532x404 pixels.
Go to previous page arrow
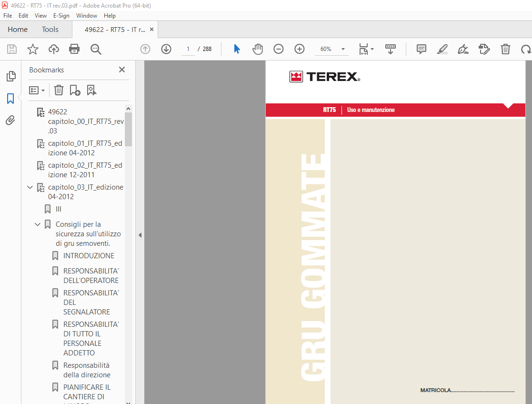coord(145,49)
